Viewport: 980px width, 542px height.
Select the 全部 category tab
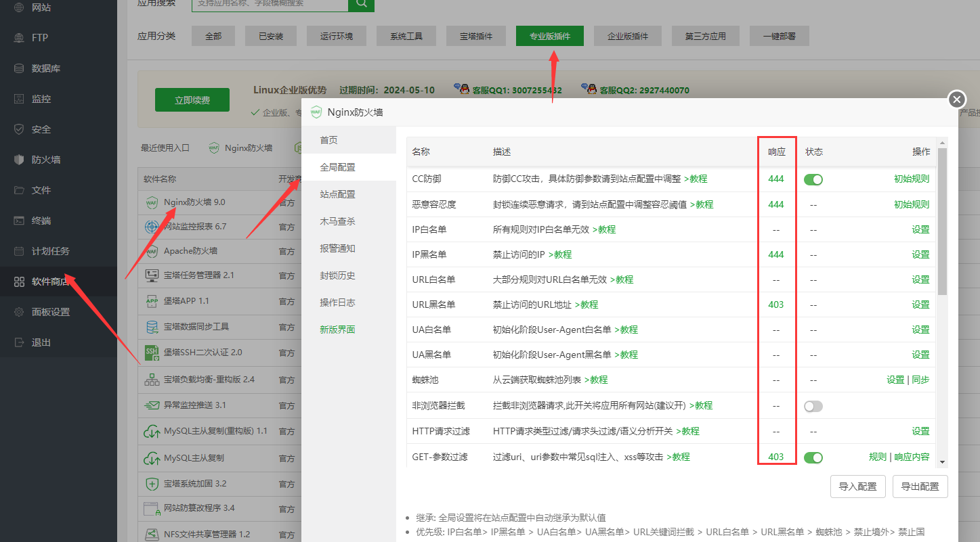[x=213, y=36]
